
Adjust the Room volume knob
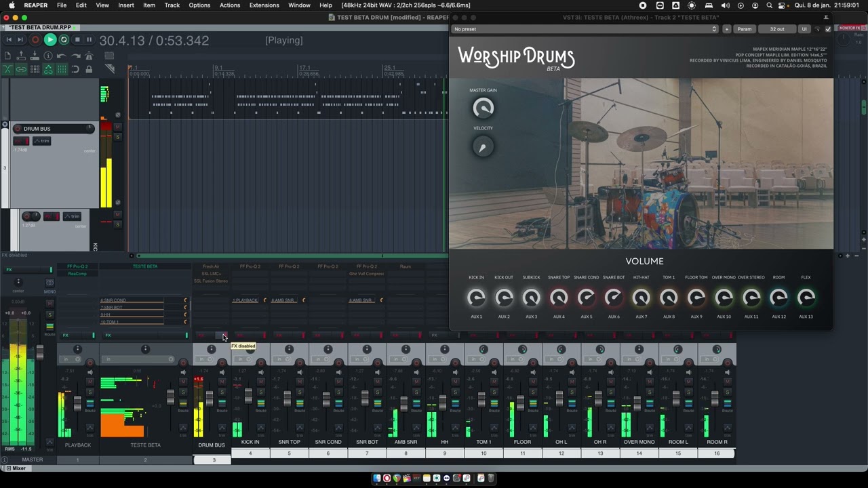click(778, 297)
